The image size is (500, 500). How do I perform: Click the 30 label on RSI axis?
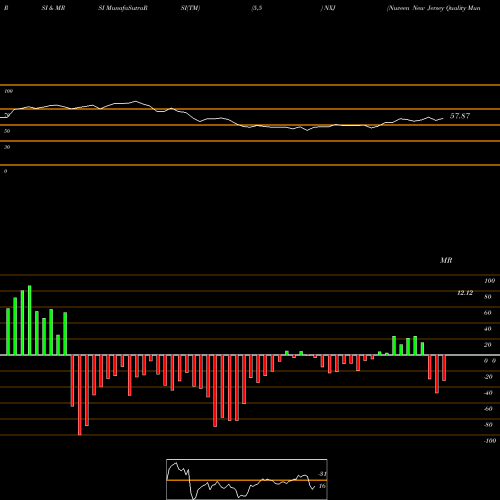7,147
